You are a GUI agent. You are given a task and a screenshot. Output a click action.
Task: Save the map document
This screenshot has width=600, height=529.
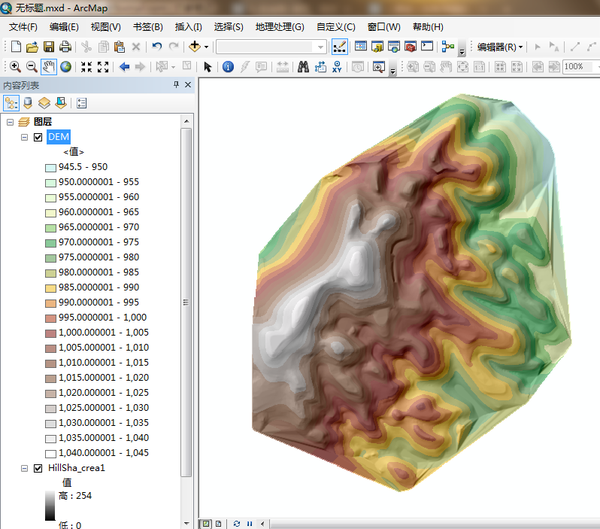(48, 47)
